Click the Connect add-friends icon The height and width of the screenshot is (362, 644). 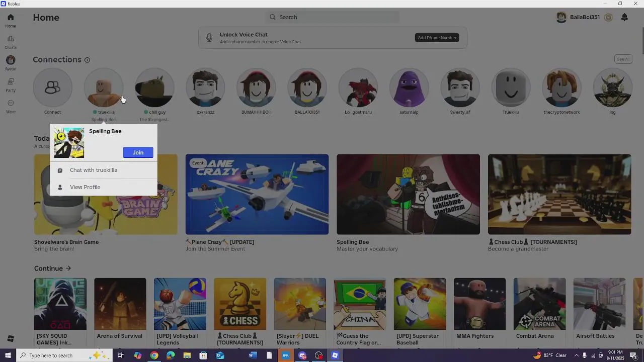point(52,87)
